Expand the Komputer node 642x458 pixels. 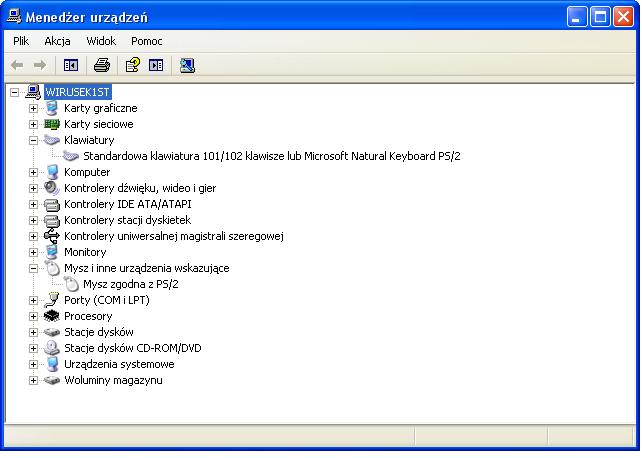pyautogui.click(x=33, y=172)
